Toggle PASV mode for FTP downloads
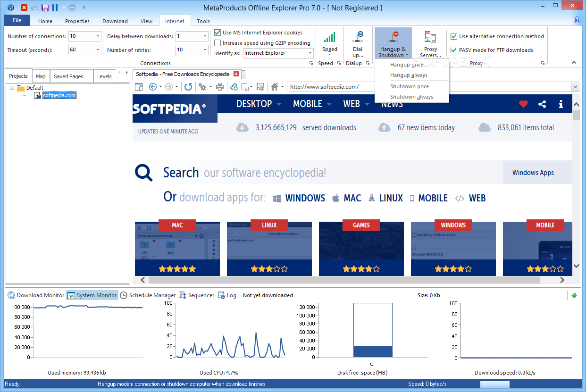This screenshot has width=586, height=392. 454,50
